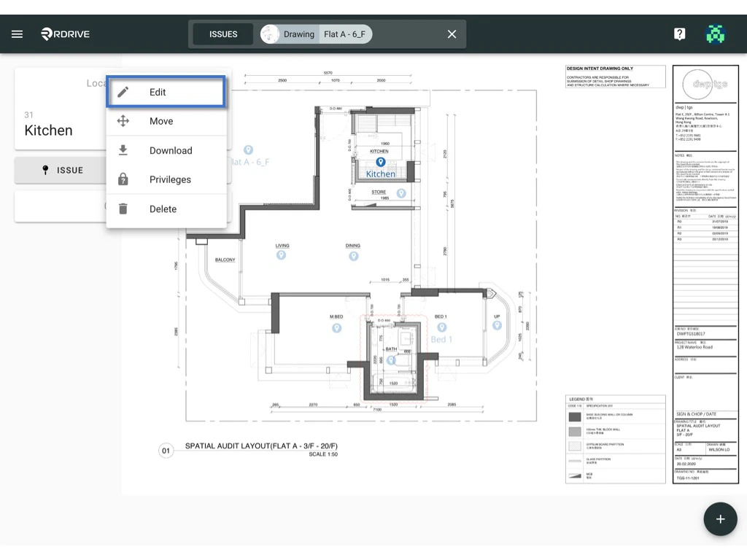Viewport: 747px width, 560px height.
Task: Click the four-arrow Move icon
Action: tap(123, 121)
